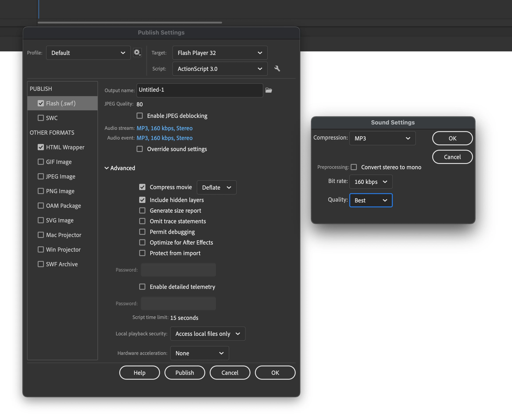Open the Compression MP3 dropdown

pyautogui.click(x=382, y=138)
